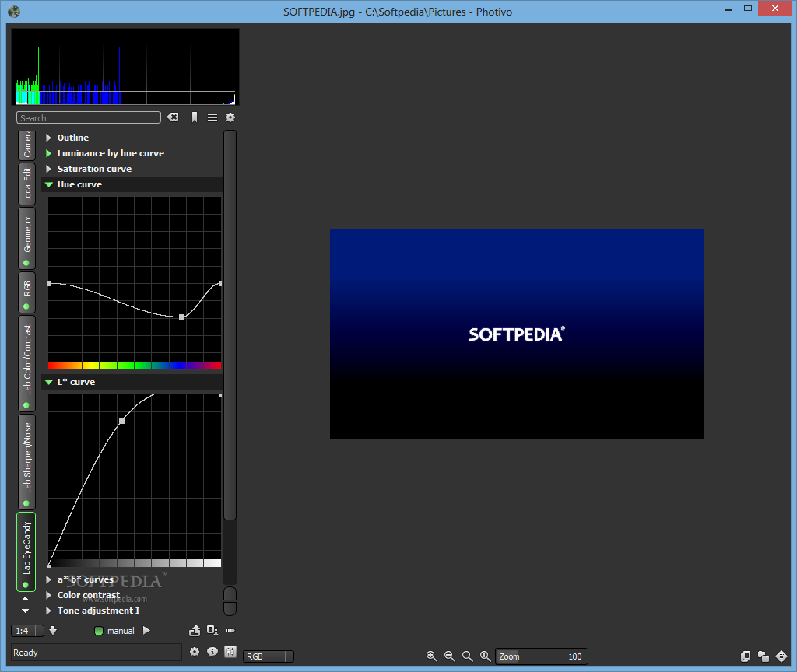Switch to the Lab Sharpen/Noise tab
This screenshot has width=797, height=672.
click(26, 462)
